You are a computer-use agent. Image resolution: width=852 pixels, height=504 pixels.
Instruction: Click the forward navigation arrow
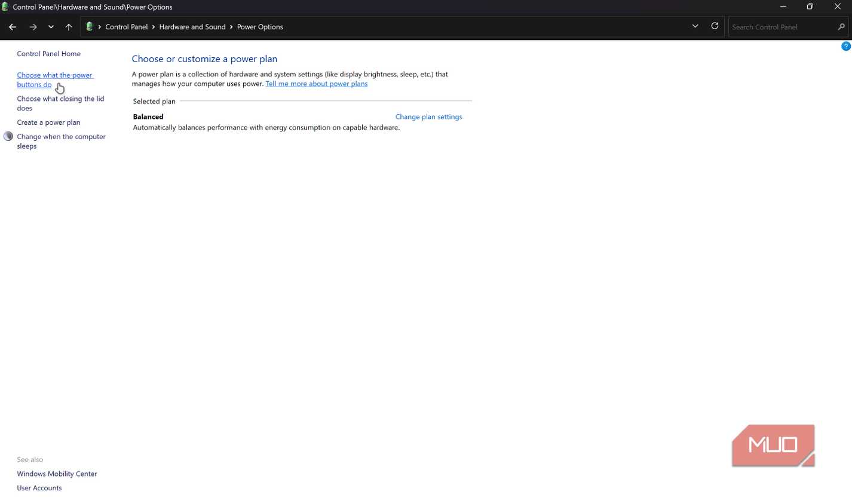click(x=33, y=27)
